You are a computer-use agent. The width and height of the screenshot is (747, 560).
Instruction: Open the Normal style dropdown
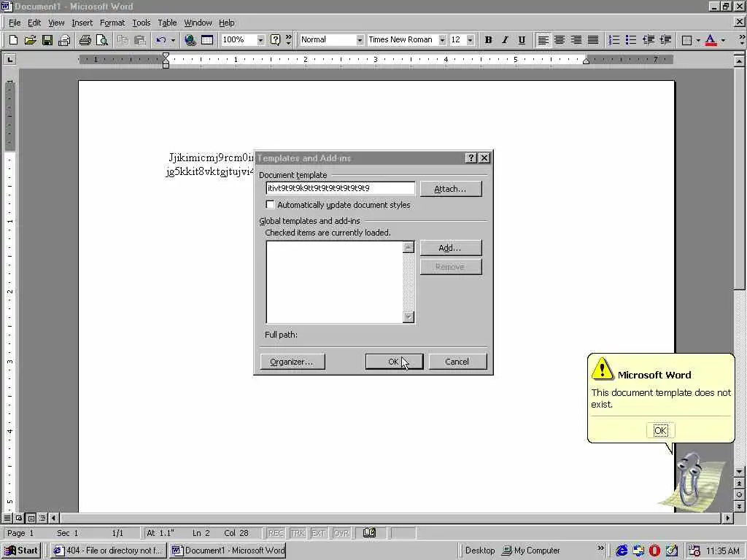(x=360, y=40)
